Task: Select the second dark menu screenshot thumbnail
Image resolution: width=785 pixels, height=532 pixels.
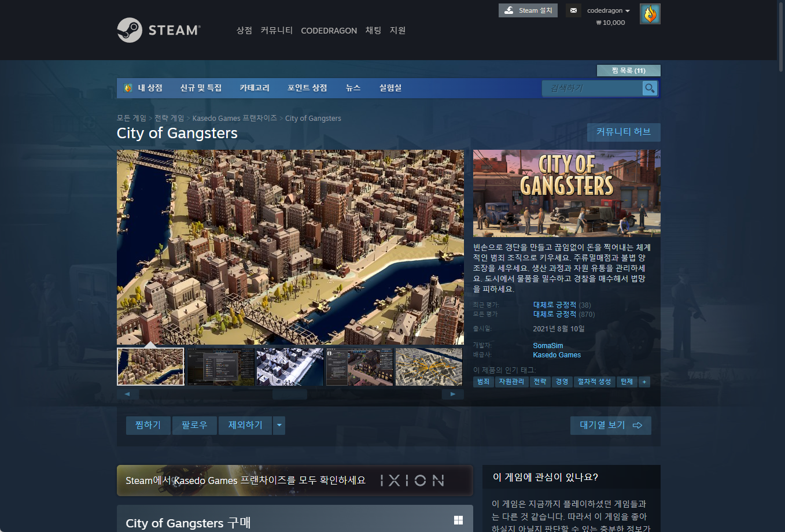Action: [x=220, y=367]
